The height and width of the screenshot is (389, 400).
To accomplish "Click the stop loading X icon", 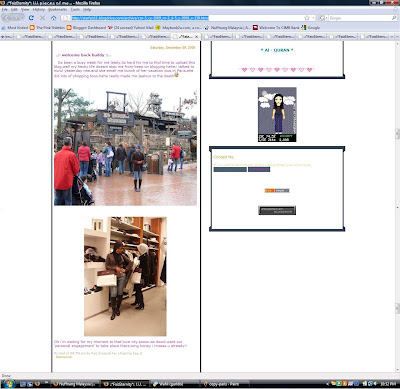I will click(42, 18).
